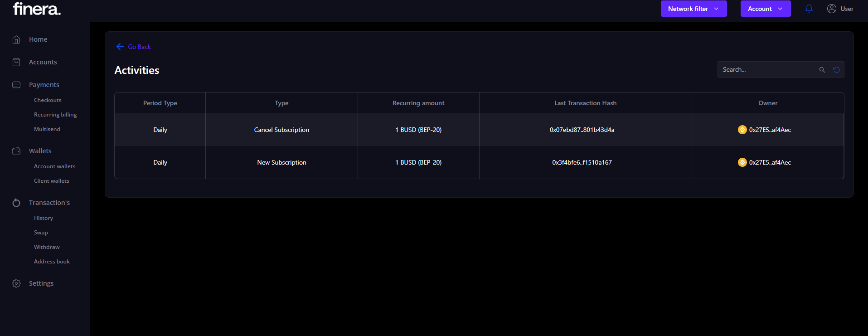Expand the Account dropdown
The image size is (868, 336).
point(765,9)
